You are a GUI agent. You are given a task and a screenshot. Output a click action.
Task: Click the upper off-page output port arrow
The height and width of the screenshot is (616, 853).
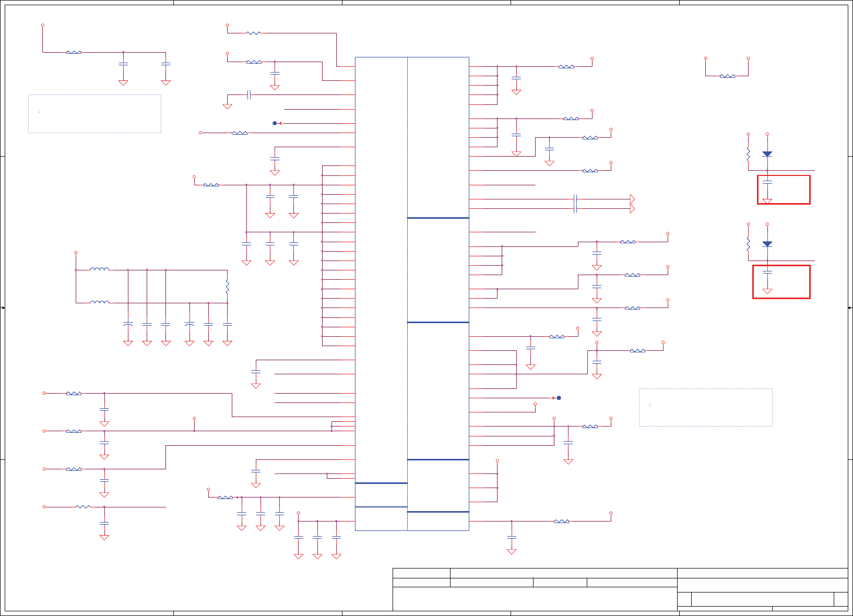click(x=632, y=199)
